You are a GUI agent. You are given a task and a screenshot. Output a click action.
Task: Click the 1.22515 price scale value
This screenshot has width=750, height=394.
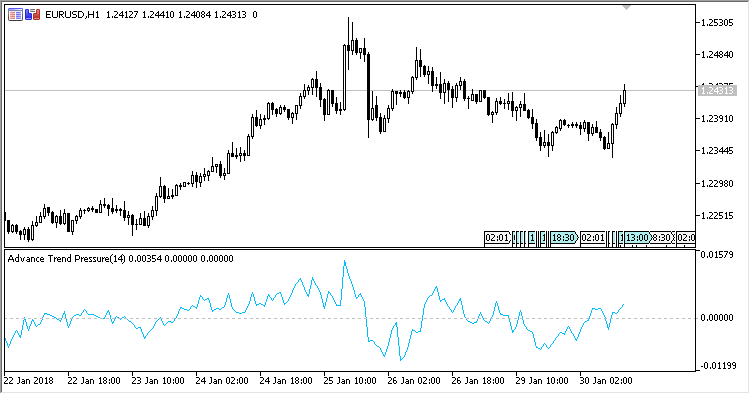point(717,216)
